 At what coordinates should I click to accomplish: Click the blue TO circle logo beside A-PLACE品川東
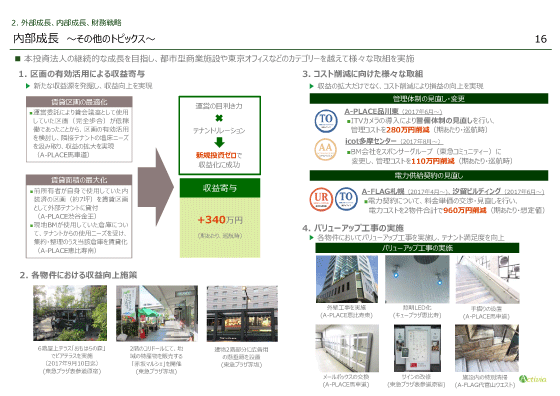click(x=326, y=121)
